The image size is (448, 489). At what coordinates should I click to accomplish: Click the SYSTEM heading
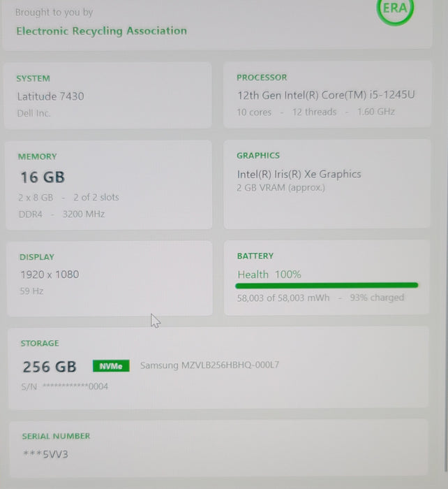point(33,78)
